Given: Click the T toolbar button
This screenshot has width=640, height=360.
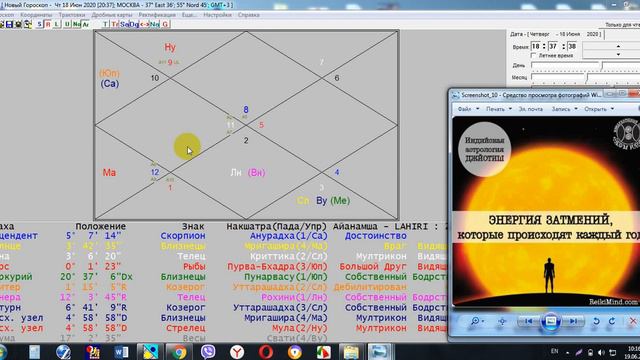Looking at the screenshot, I should [x=105, y=24].
